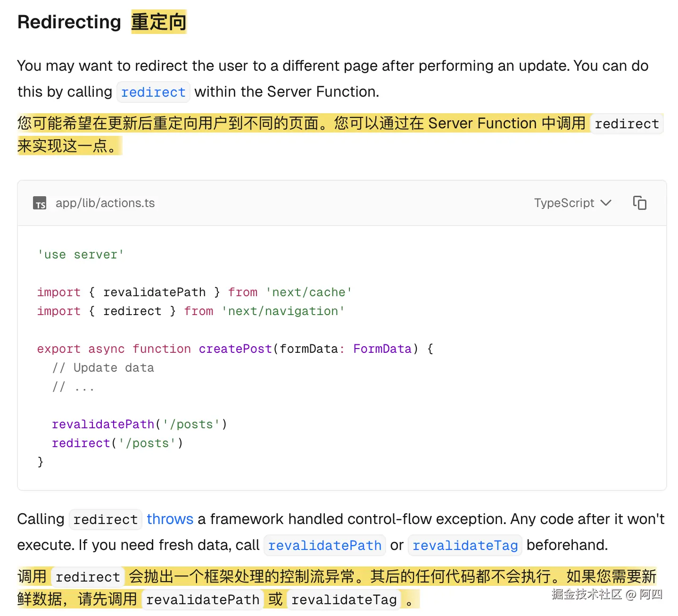The image size is (678, 616).
Task: Click the "// Update data" comment line
Action: [103, 368]
